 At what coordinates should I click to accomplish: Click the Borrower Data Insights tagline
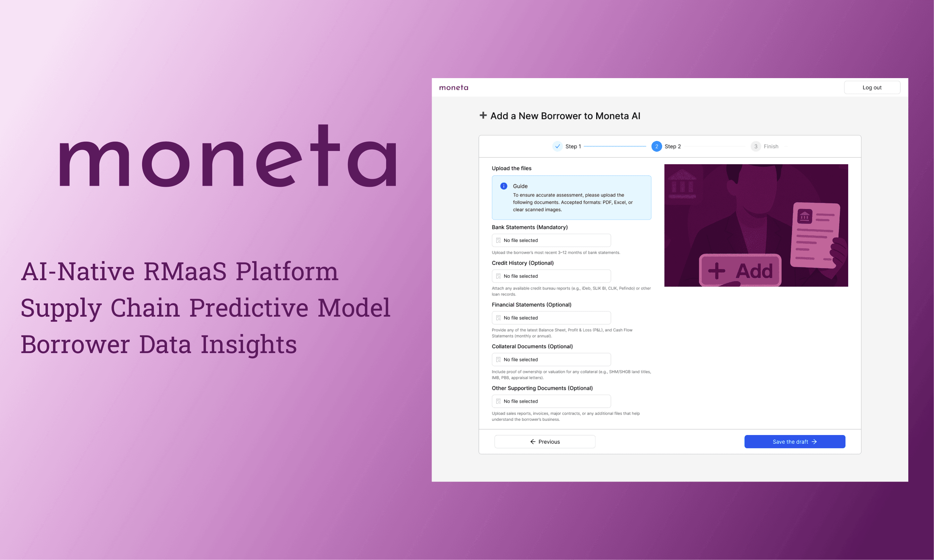[158, 344]
